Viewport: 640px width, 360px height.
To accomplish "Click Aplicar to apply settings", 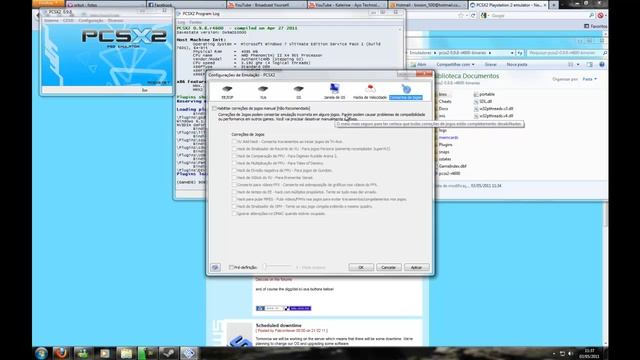I will coord(416,267).
